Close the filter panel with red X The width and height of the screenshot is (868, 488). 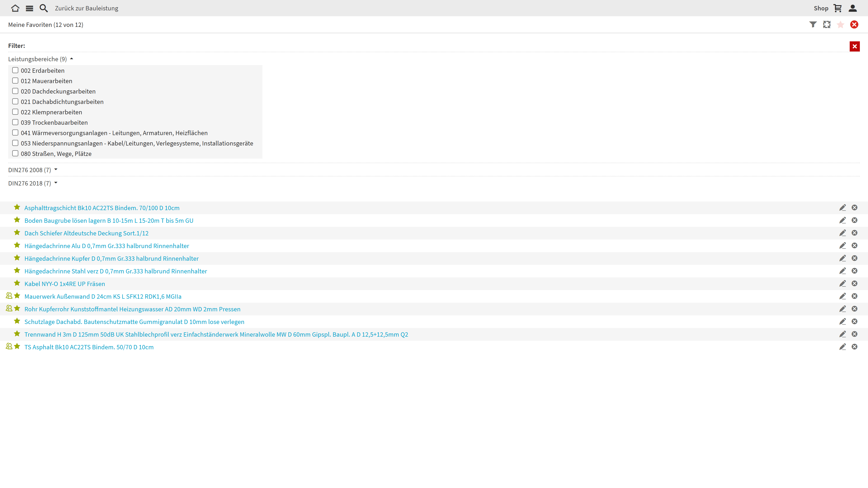pyautogui.click(x=854, y=47)
